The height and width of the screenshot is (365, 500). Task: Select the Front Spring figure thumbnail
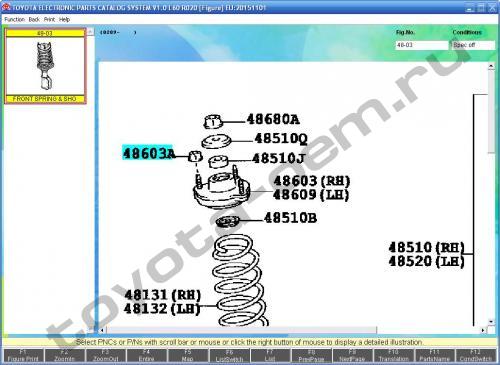point(45,66)
